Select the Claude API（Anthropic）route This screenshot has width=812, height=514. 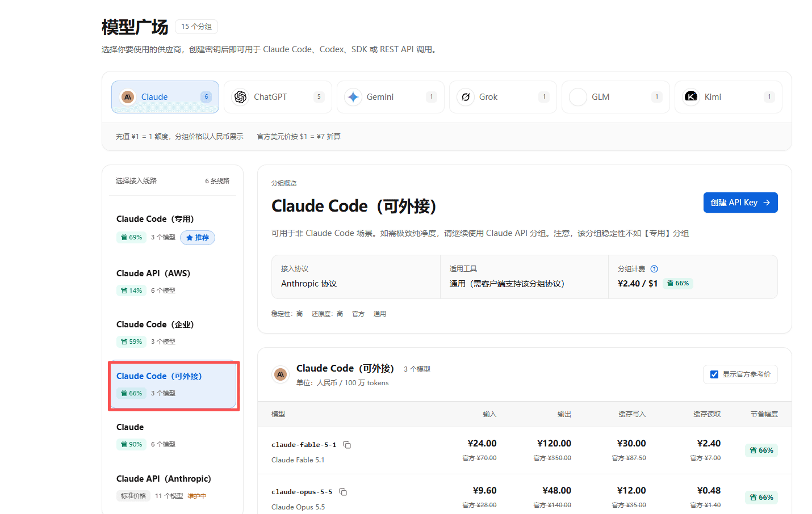[173, 487]
